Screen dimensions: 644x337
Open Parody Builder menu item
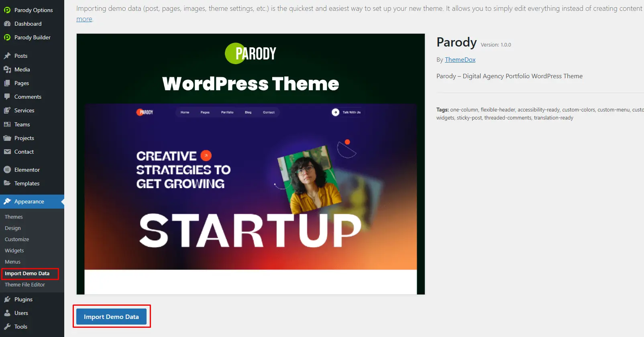pyautogui.click(x=32, y=37)
